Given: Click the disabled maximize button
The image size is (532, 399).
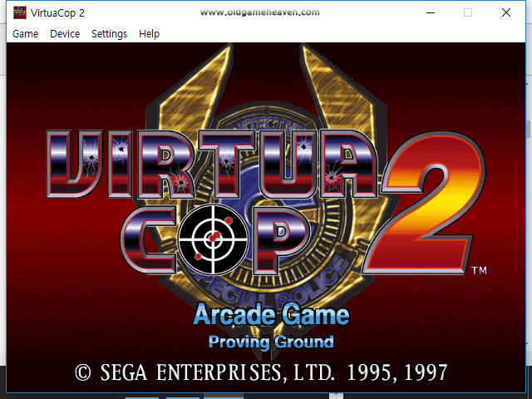Looking at the screenshot, I should (468, 13).
